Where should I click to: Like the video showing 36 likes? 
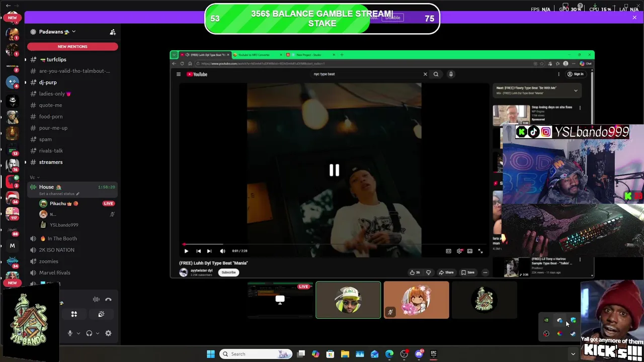tap(415, 273)
